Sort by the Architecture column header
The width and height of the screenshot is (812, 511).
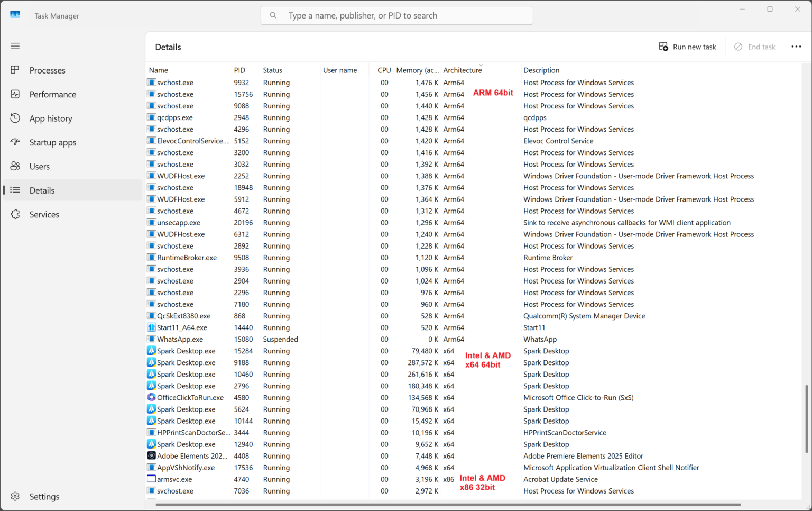tap(463, 70)
